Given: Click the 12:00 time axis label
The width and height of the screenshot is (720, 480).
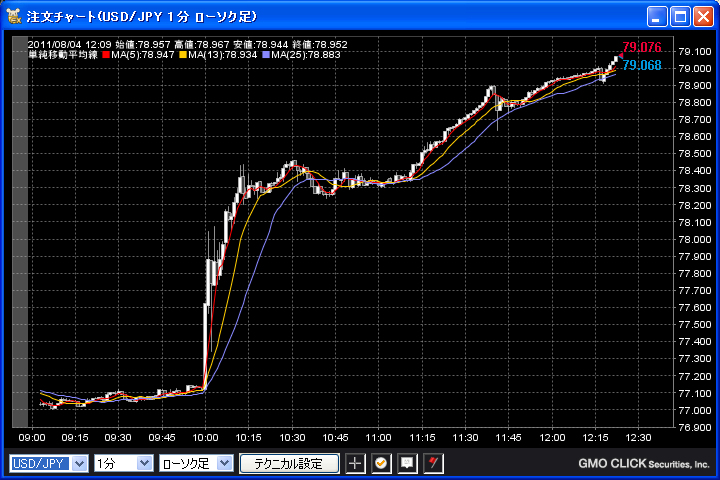Looking at the screenshot, I should coord(551,437).
